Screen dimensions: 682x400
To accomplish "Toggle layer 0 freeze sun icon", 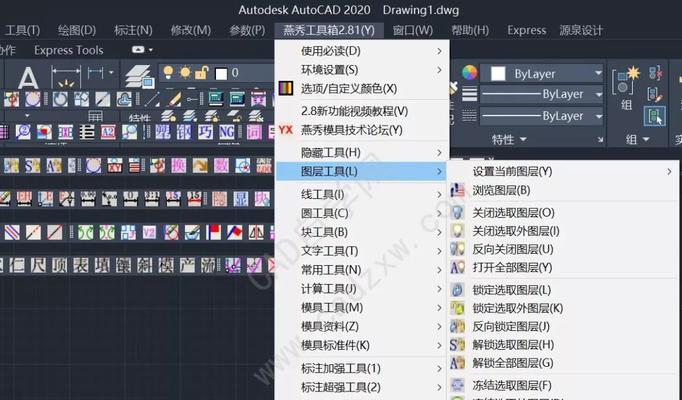I will [x=185, y=72].
